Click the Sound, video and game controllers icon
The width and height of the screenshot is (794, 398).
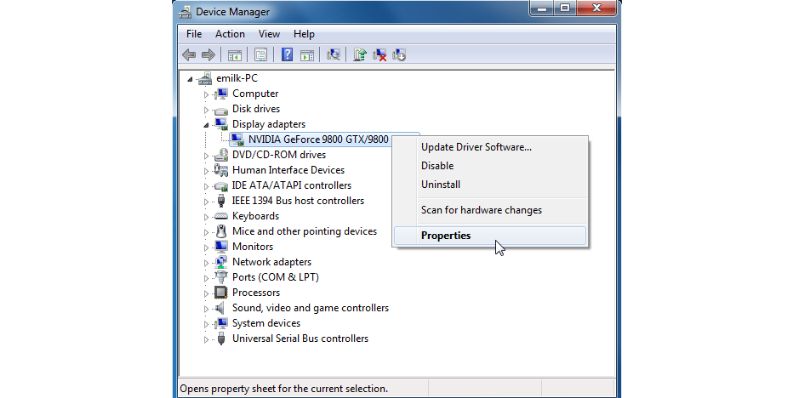pos(221,308)
